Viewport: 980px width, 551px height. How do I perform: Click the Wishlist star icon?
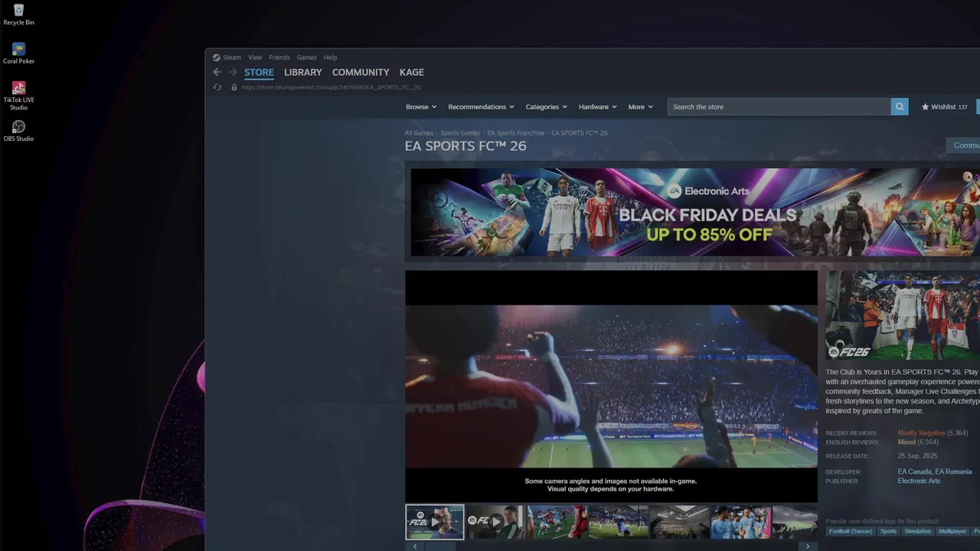click(x=925, y=107)
